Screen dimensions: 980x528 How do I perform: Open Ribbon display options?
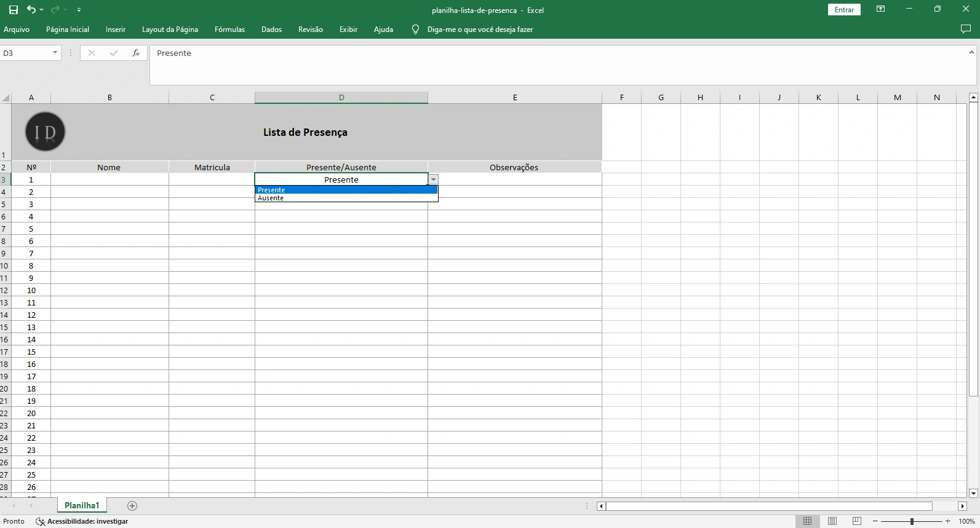(880, 9)
